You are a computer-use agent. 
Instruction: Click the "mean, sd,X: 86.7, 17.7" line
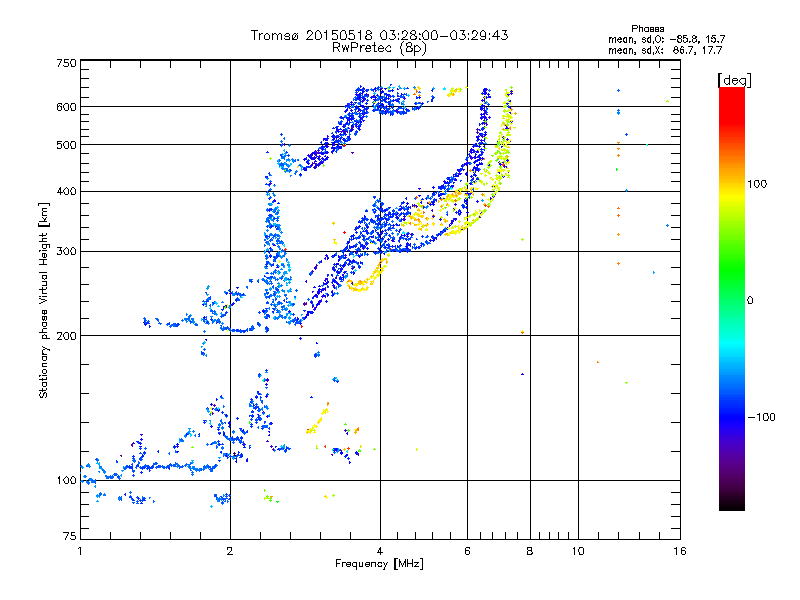(x=665, y=50)
